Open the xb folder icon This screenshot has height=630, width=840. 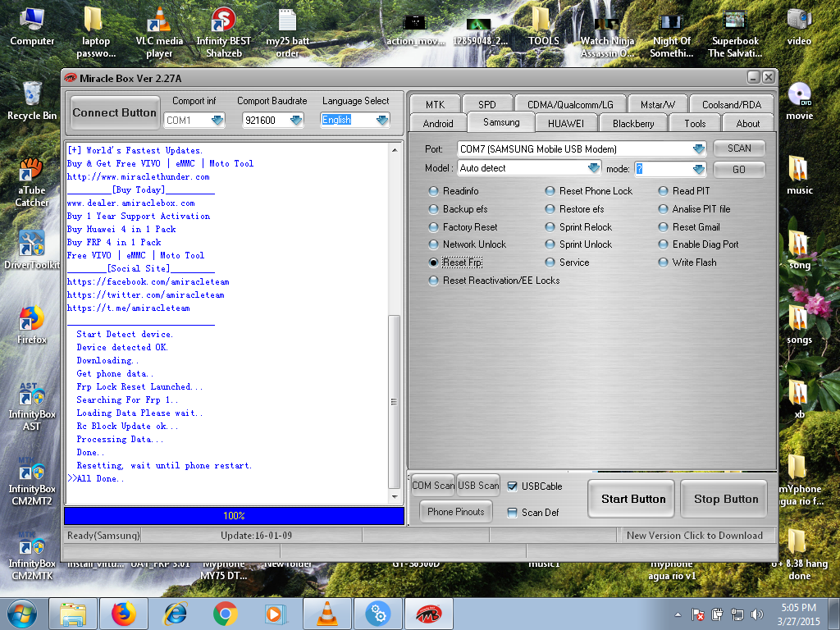click(x=799, y=399)
